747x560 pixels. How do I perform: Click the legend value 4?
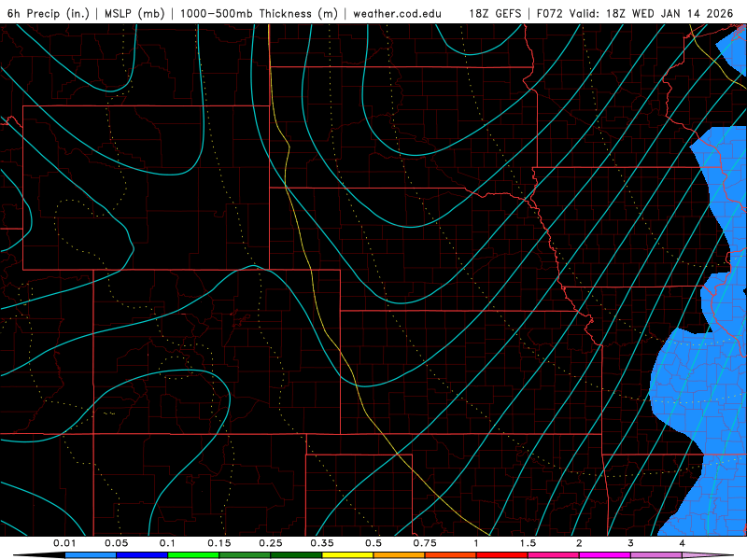[x=683, y=543]
